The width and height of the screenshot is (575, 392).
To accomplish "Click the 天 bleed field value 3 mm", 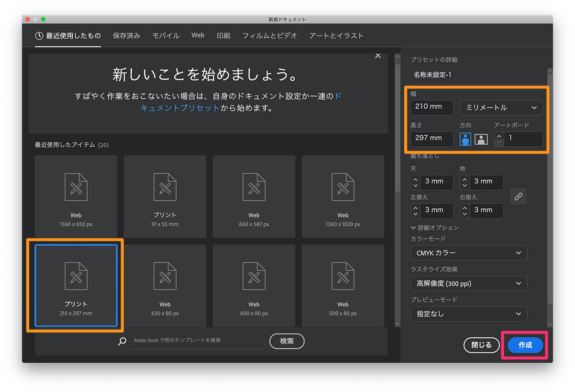I will (x=437, y=181).
